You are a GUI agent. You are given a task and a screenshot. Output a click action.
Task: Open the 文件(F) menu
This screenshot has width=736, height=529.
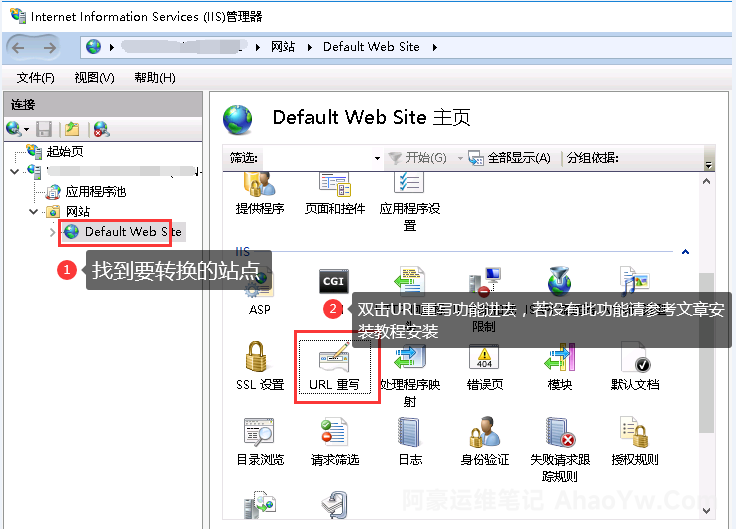[35, 78]
